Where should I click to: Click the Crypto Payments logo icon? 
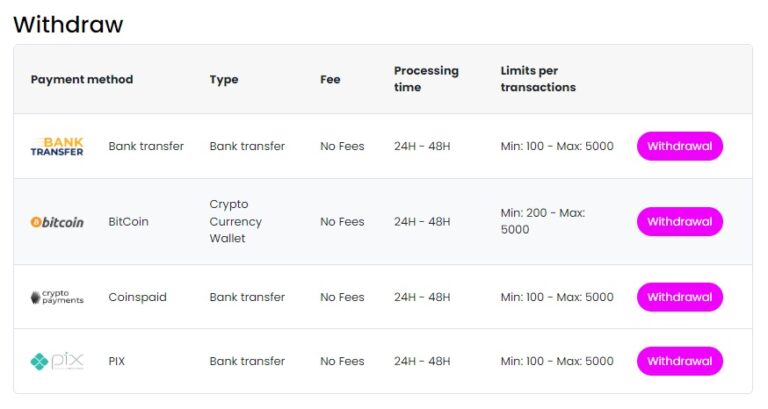[57, 297]
